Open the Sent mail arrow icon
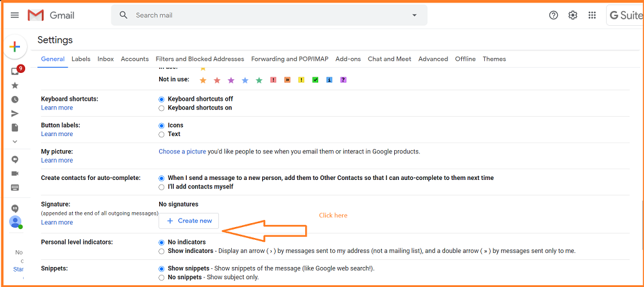 [15, 114]
